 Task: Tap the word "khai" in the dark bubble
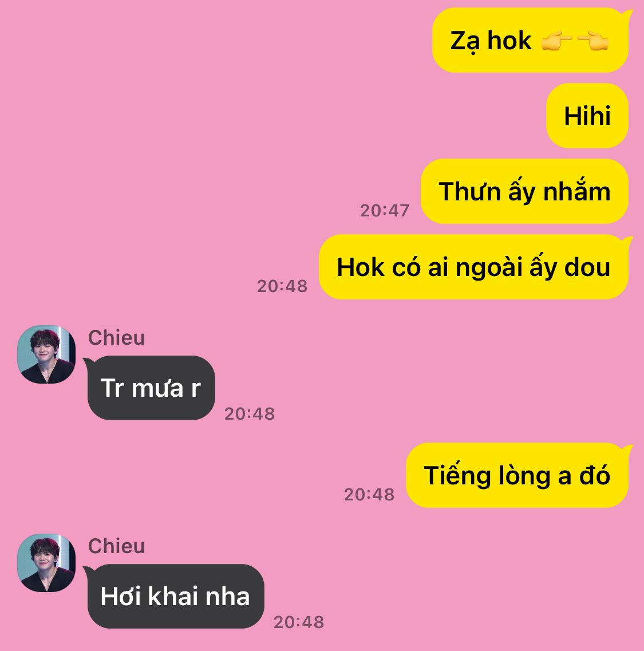coord(173,596)
